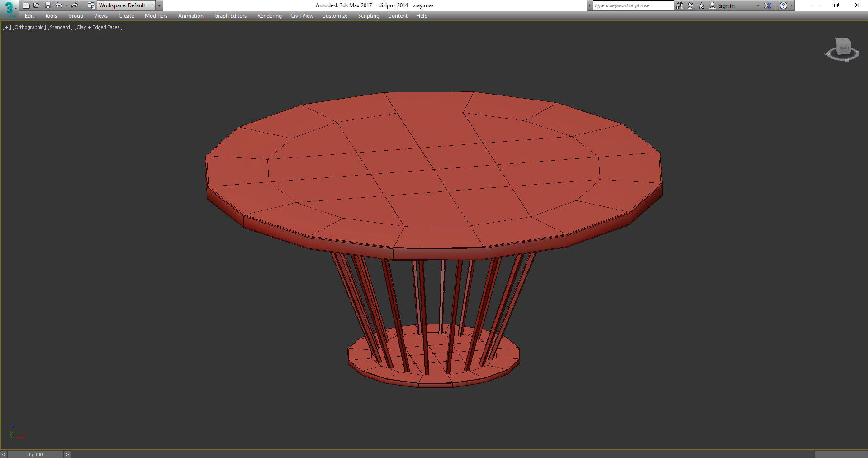Open the Animation menu

tap(190, 16)
